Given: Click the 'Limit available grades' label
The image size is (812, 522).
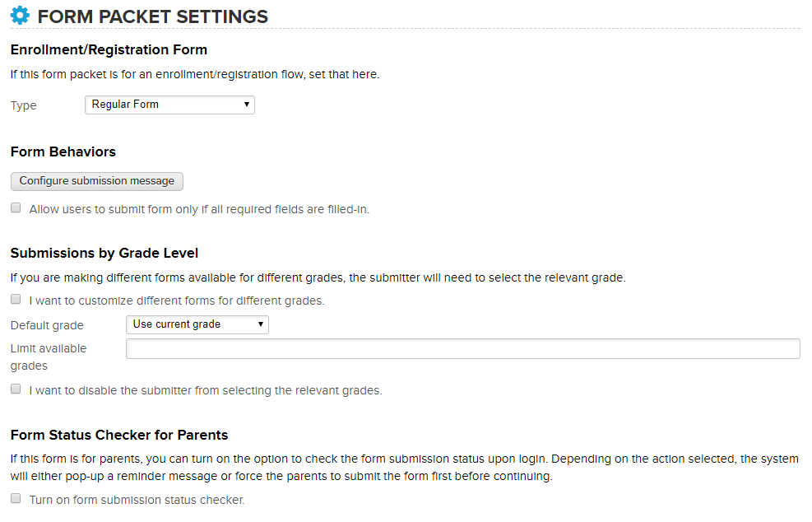Looking at the screenshot, I should click(x=49, y=357).
